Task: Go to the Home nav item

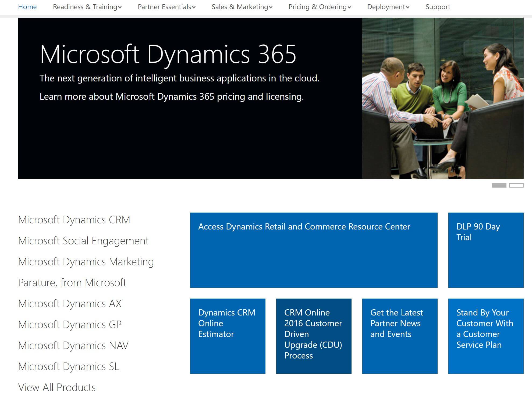Action: coord(27,7)
